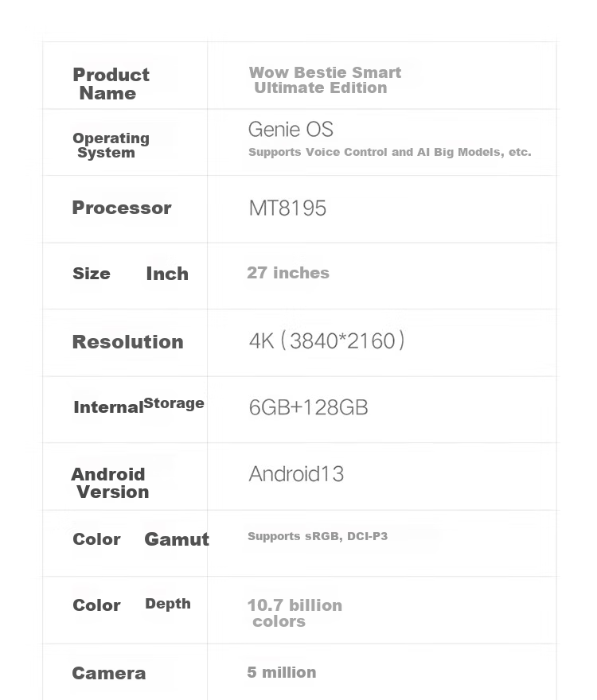The width and height of the screenshot is (597, 700).
Task: Select the 27 inches value
Action: click(288, 273)
